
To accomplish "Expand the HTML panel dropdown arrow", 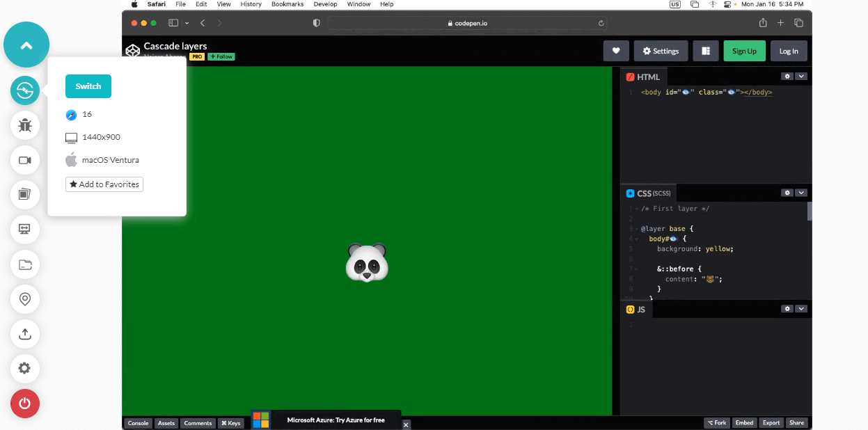I will click(x=801, y=77).
